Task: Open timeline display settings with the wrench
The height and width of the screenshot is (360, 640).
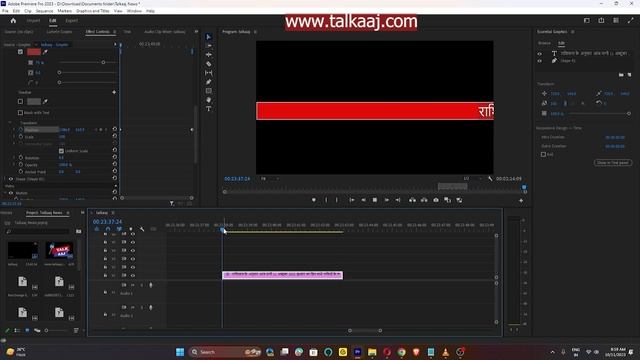Action: click(x=142, y=229)
